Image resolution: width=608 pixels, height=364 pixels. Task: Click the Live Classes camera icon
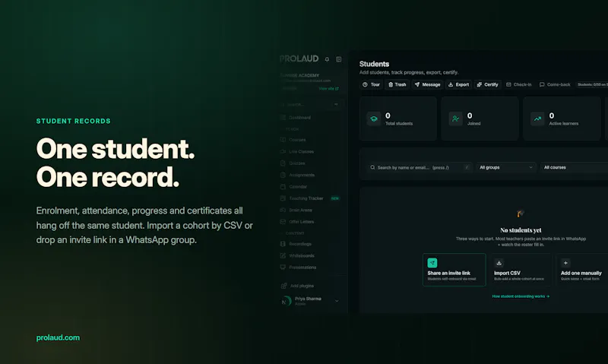(x=283, y=151)
